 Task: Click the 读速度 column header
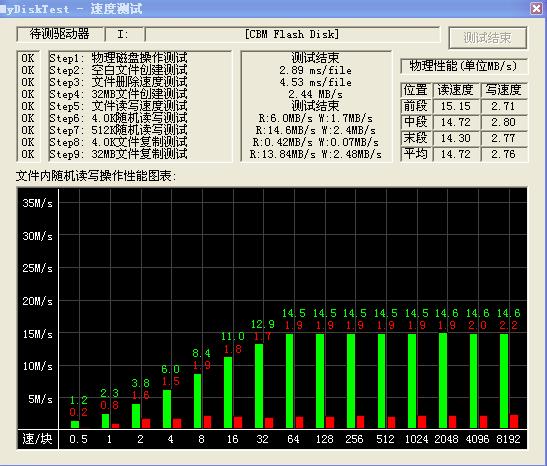tap(456, 90)
